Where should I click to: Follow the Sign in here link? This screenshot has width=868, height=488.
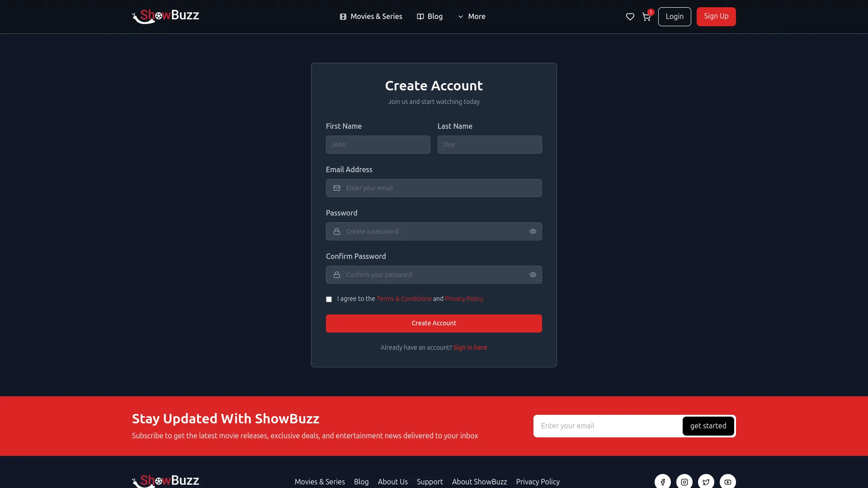click(470, 347)
